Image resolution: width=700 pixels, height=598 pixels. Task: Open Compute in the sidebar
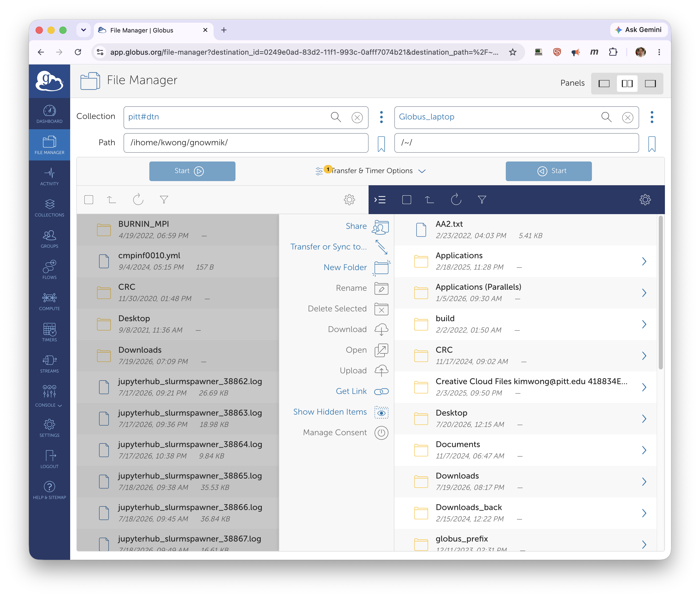[49, 301]
